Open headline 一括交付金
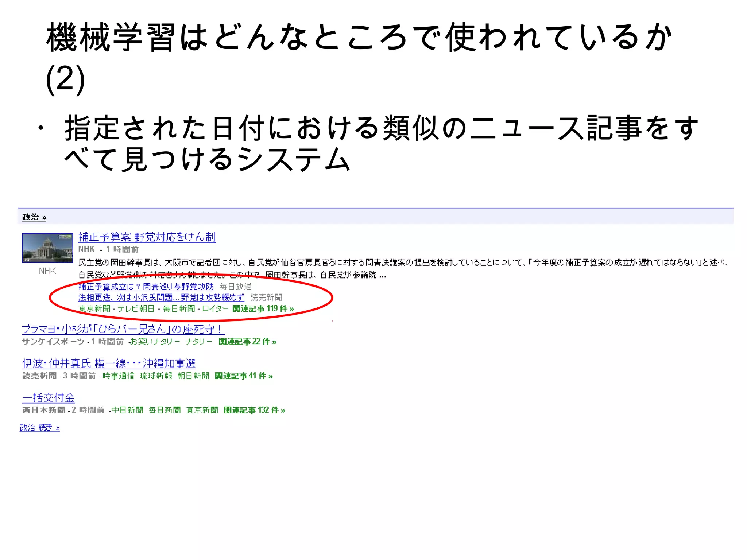747x560 pixels. (49, 398)
